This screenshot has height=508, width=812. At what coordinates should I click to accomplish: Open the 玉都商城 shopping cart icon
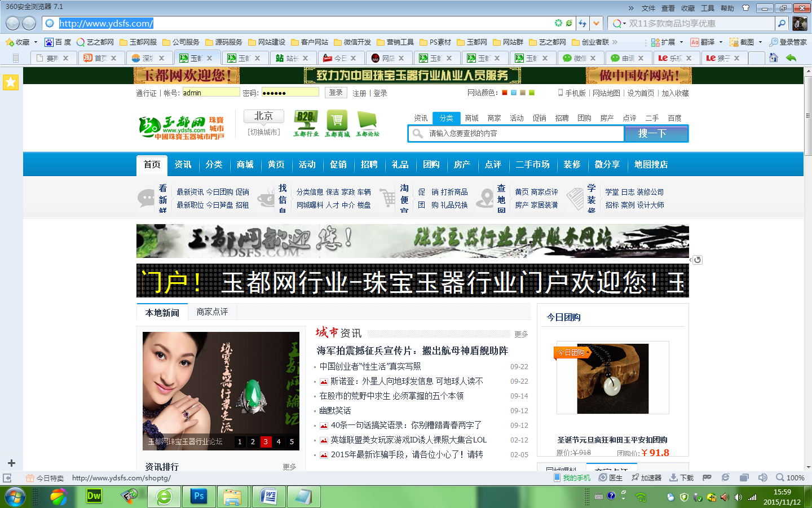(x=337, y=124)
